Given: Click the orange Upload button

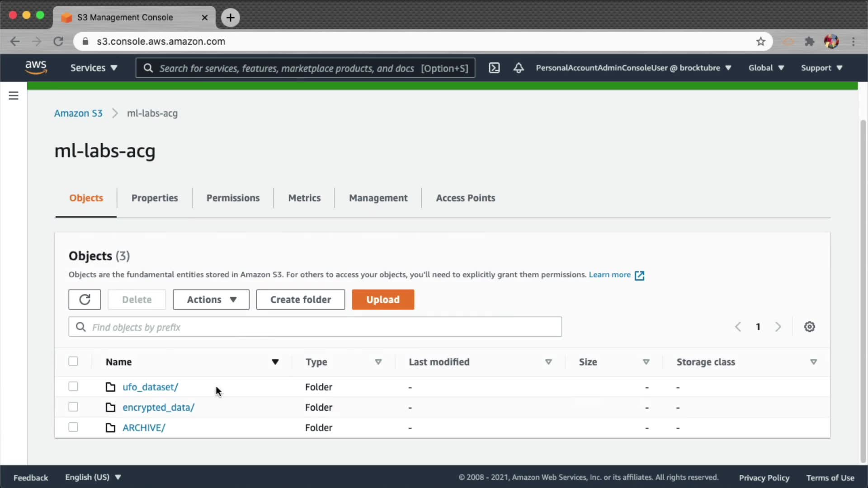Looking at the screenshot, I should point(383,300).
